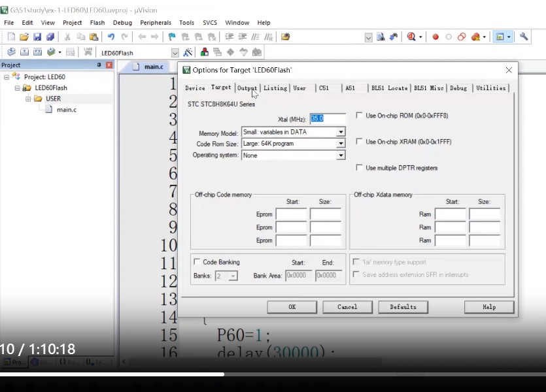Expand the Operating system dropdown
546x392 pixels.
point(340,155)
